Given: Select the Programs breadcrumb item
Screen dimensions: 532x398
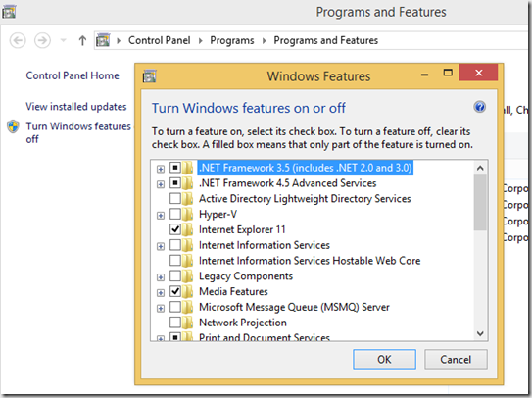Looking at the screenshot, I should point(232,40).
